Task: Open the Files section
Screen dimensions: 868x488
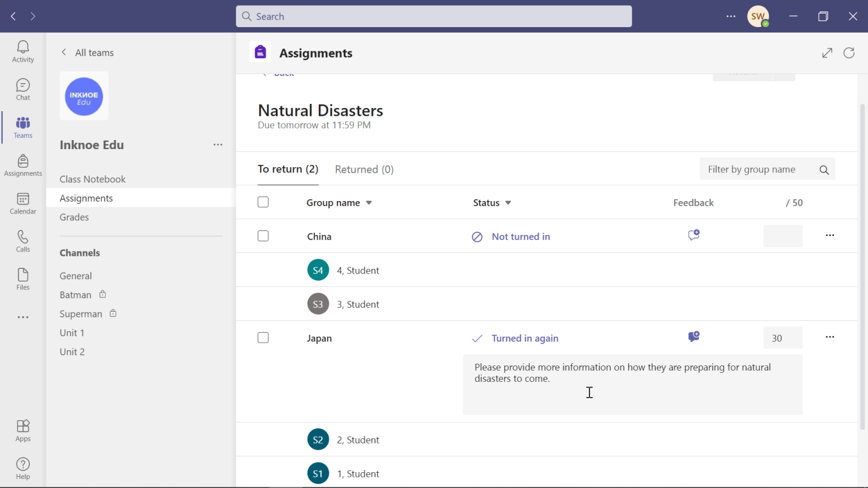Action: [23, 278]
